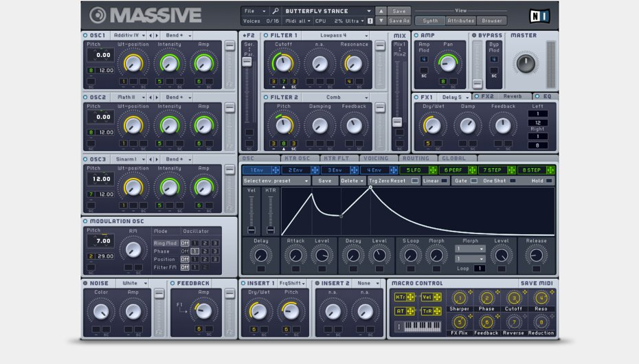The image size is (639, 364).
Task: Click the CPU warning exclamation icon
Action: point(370,21)
